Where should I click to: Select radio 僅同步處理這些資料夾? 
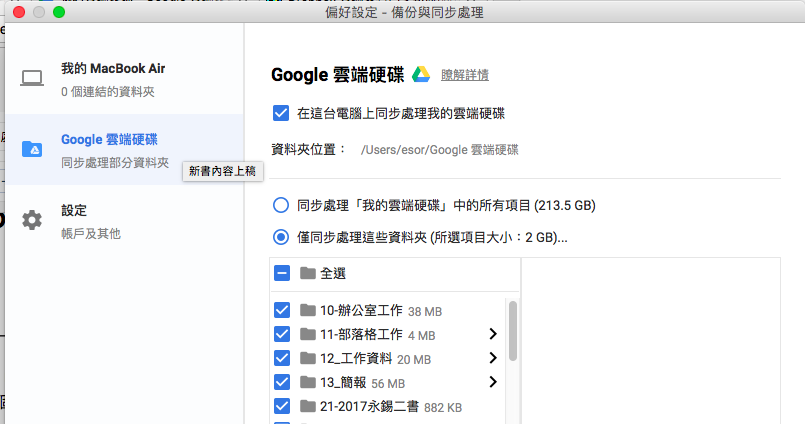[x=281, y=237]
